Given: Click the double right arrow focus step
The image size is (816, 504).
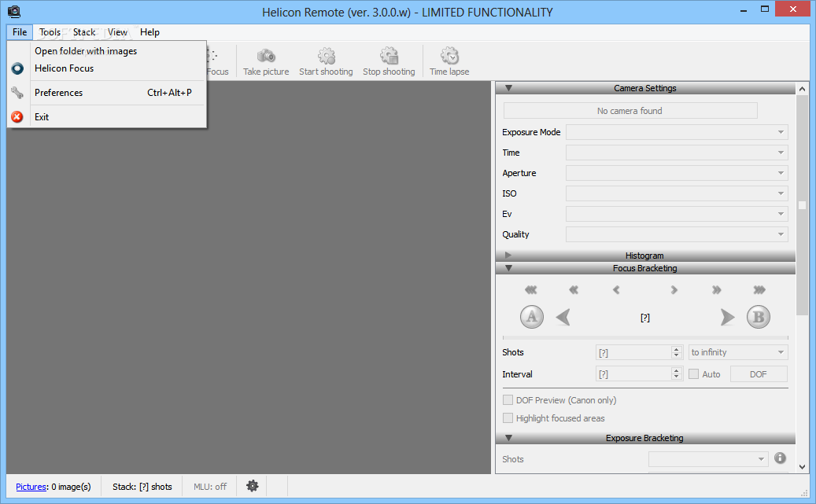Looking at the screenshot, I should [x=717, y=289].
